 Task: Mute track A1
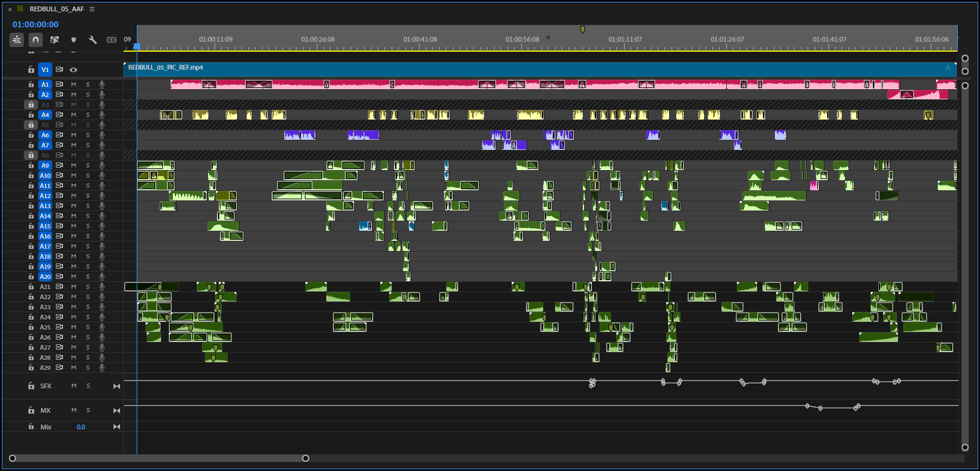[74, 84]
